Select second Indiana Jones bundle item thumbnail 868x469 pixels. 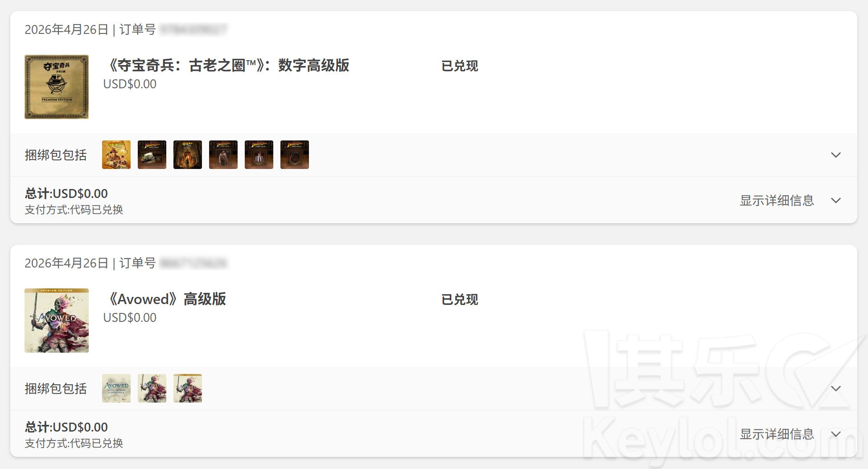[152, 155]
